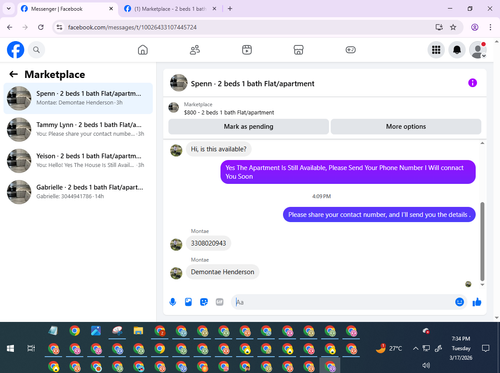
Task: Open Spenn conversation in list
Action: pyautogui.click(x=78, y=98)
